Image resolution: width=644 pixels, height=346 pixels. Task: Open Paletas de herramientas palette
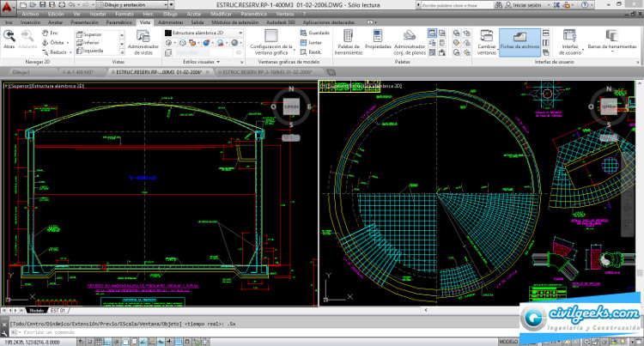(348, 39)
